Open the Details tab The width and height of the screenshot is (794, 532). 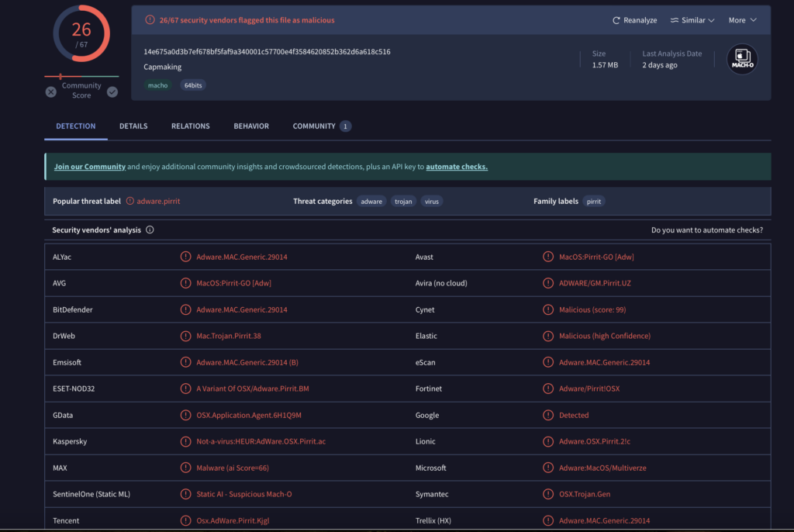(133, 126)
